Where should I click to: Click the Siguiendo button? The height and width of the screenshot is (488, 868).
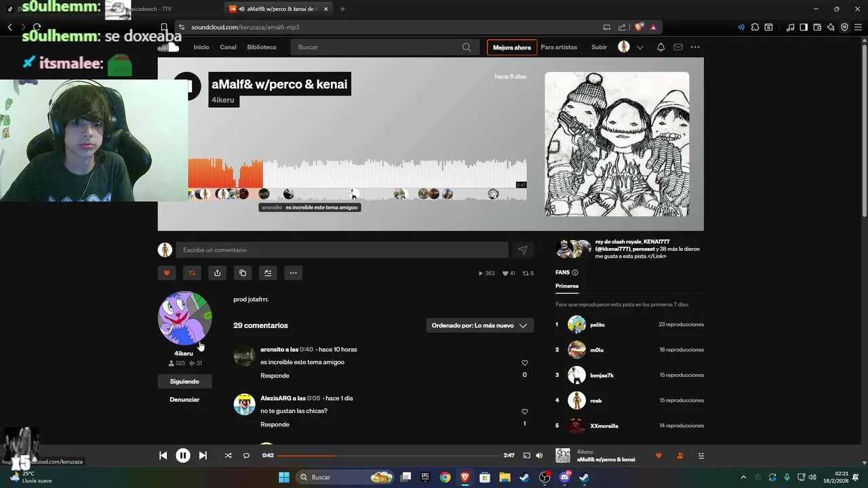[x=184, y=382]
